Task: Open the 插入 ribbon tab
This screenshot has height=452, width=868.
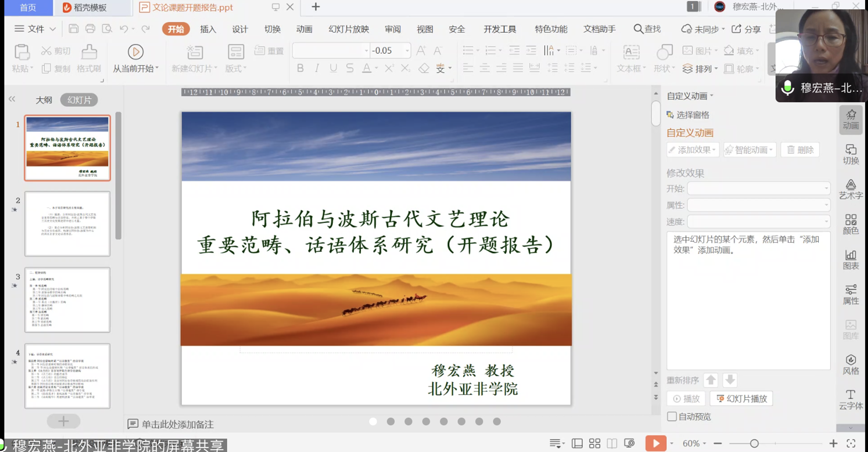Action: click(x=208, y=29)
